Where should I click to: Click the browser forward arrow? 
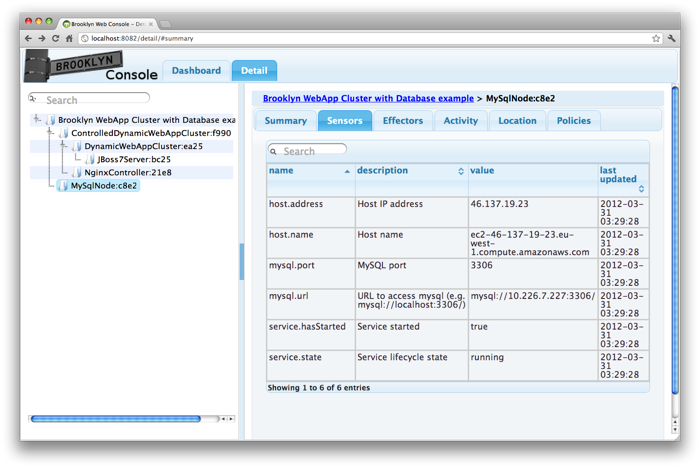[x=42, y=38]
